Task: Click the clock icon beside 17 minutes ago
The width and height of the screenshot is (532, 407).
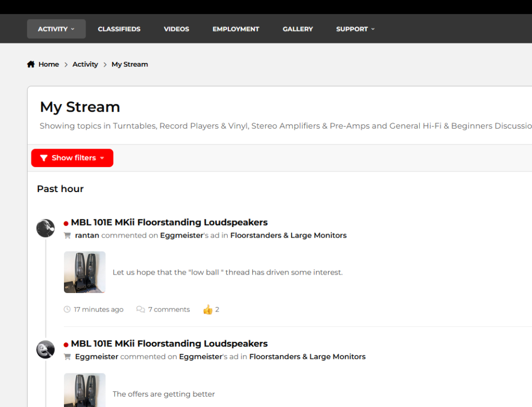Action: point(67,310)
